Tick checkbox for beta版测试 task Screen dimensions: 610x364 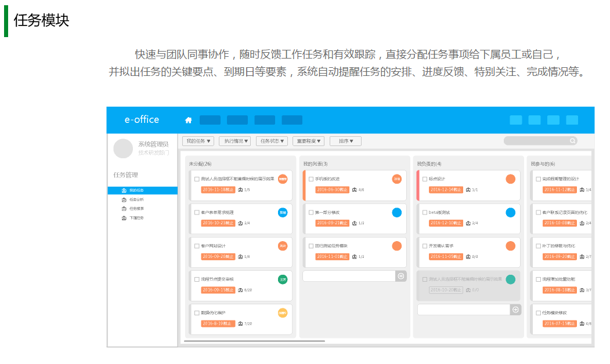point(425,213)
